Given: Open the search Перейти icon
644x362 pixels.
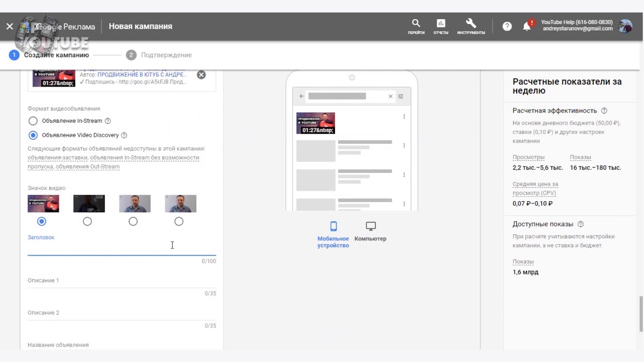Looking at the screenshot, I should pyautogui.click(x=416, y=27).
